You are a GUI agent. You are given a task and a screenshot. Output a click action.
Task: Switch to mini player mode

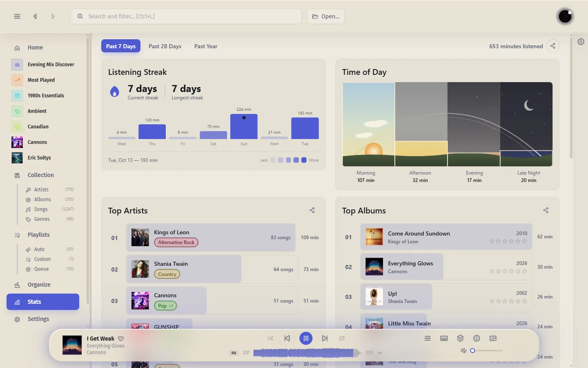pyautogui.click(x=493, y=338)
